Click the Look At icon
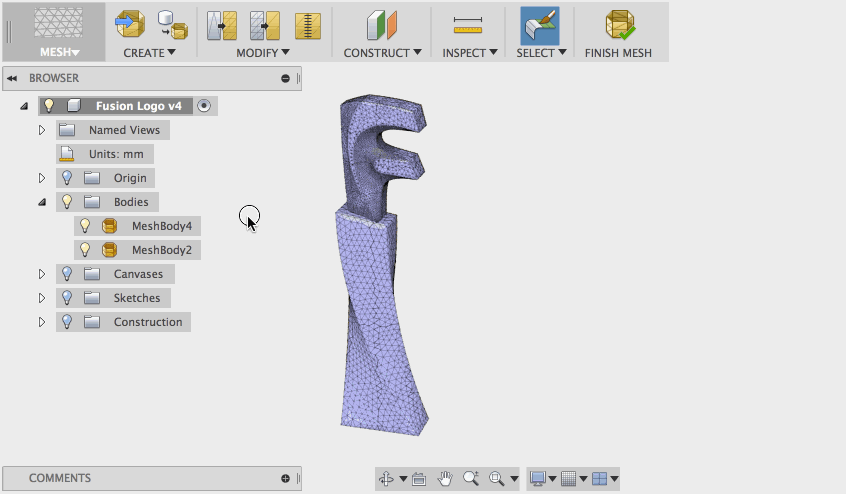The image size is (846, 494). click(x=419, y=478)
